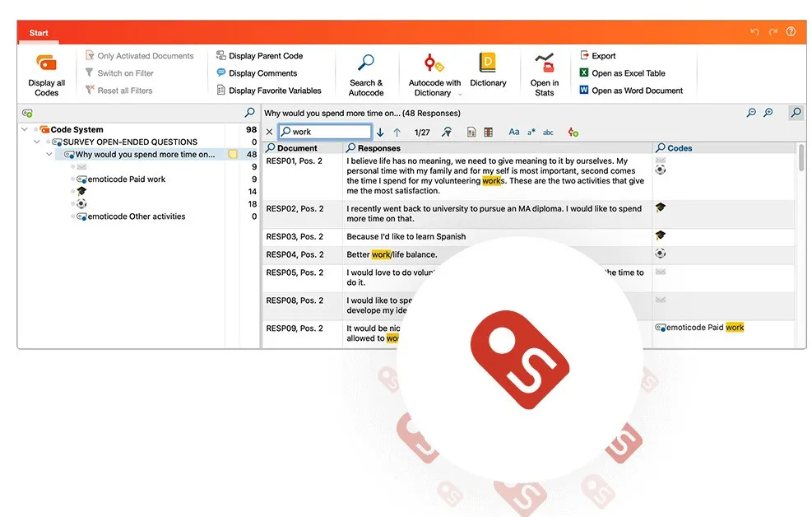Zoom out the responses view
This screenshot has width=812, height=517.
click(751, 113)
